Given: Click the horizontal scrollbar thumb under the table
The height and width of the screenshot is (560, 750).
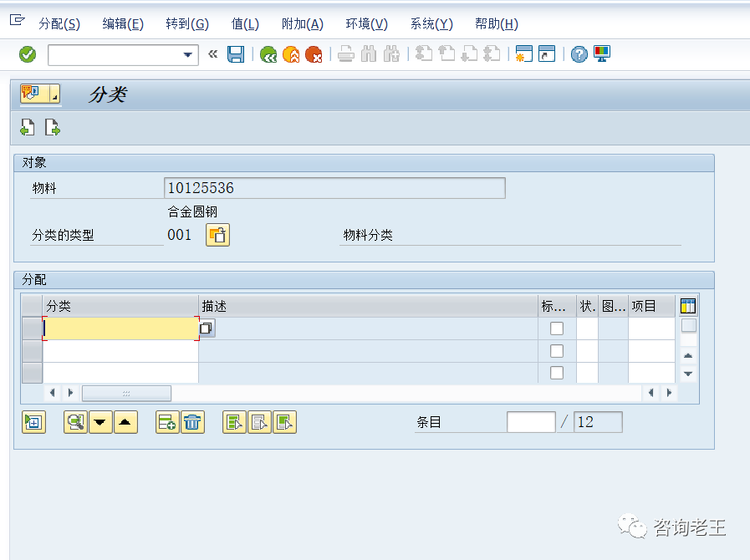Looking at the screenshot, I should (126, 393).
